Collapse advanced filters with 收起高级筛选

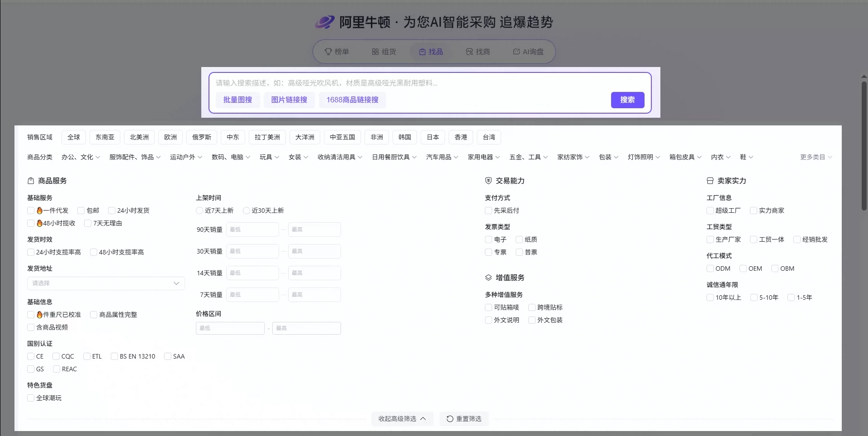click(x=402, y=419)
